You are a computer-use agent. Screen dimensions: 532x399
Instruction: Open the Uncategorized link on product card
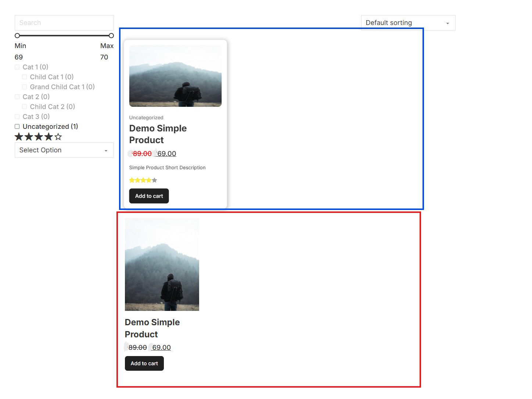146,118
